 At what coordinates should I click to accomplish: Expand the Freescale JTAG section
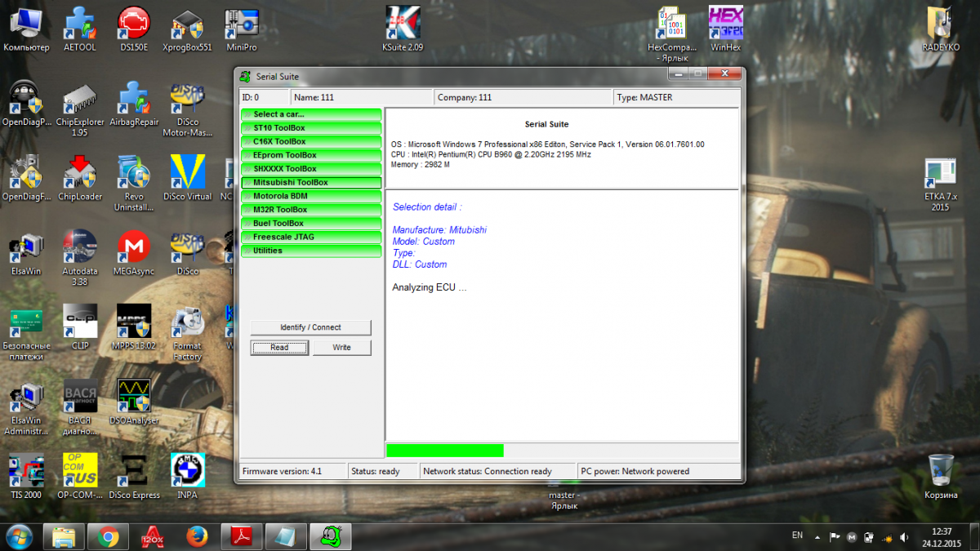pos(311,237)
